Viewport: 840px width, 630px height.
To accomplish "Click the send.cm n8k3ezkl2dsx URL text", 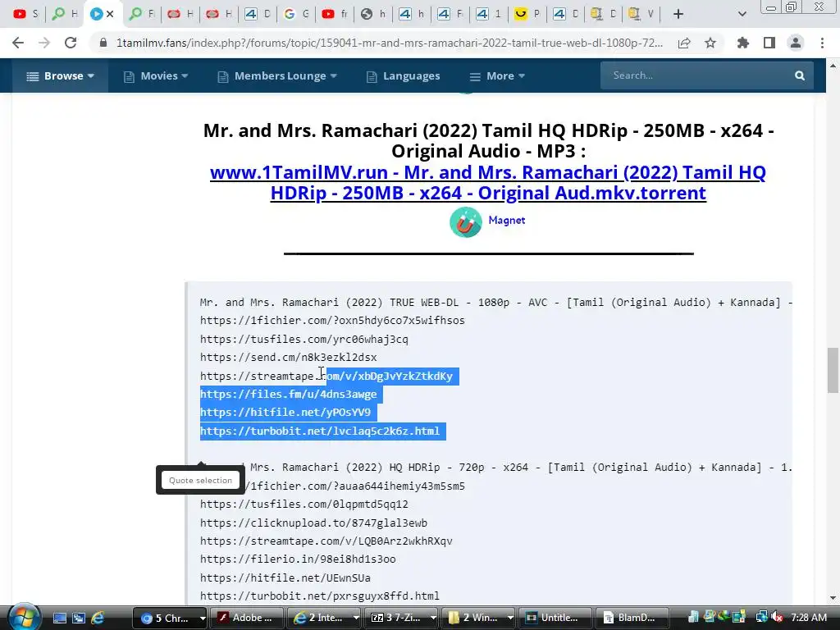I will pyautogui.click(x=288, y=358).
